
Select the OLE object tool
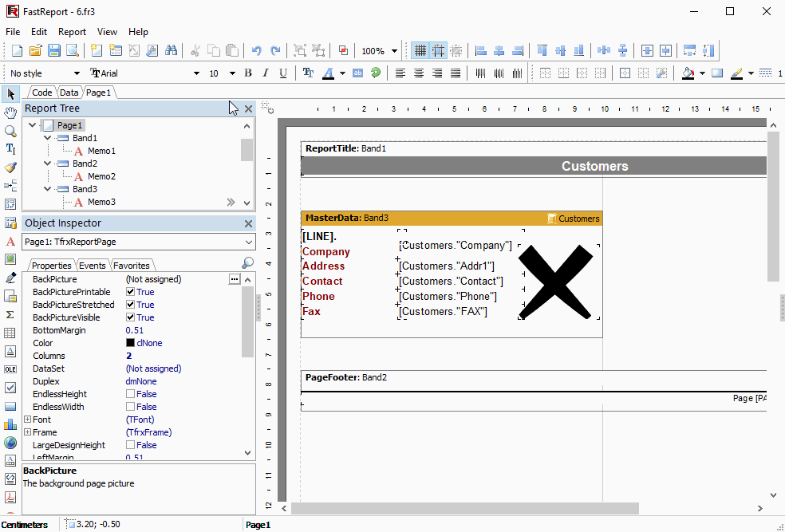10,369
